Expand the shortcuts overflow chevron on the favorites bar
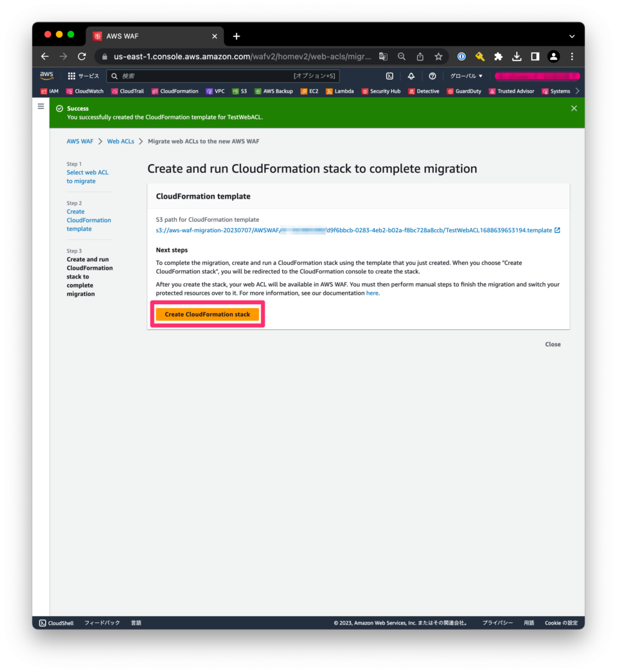 (x=578, y=91)
